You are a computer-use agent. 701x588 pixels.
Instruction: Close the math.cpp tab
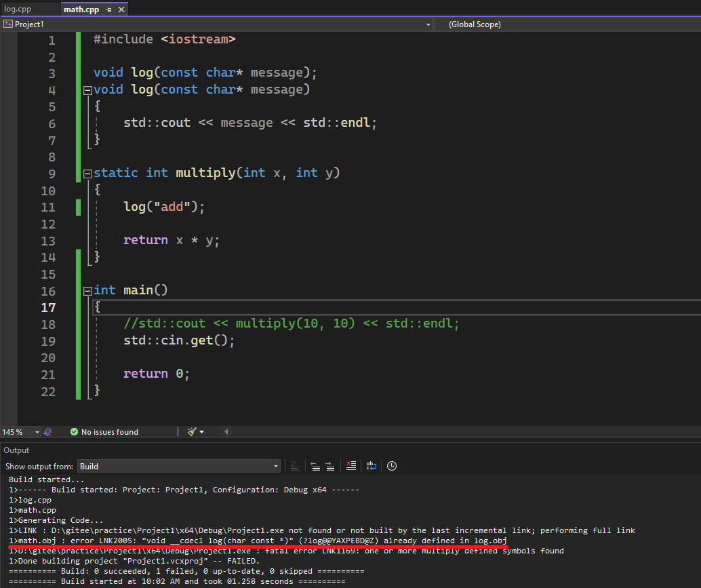click(121, 9)
